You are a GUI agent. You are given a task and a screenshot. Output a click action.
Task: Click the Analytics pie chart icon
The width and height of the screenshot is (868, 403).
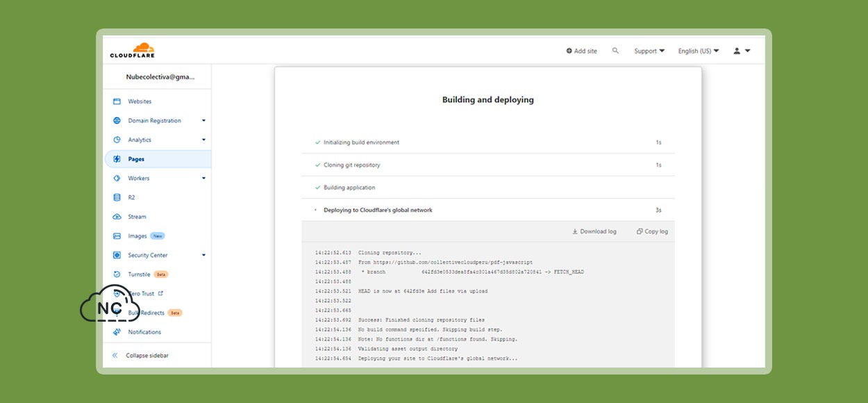(117, 140)
